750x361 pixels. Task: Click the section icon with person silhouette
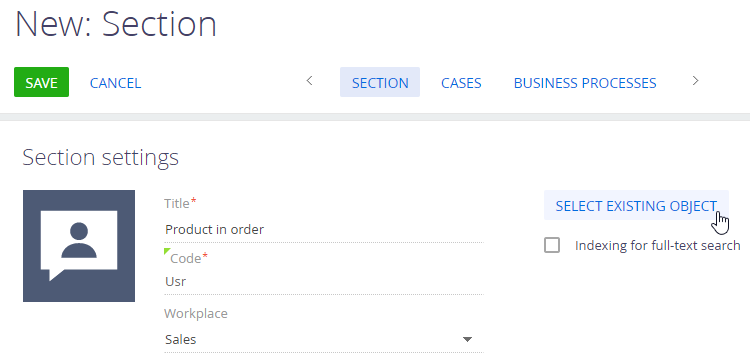(x=79, y=246)
